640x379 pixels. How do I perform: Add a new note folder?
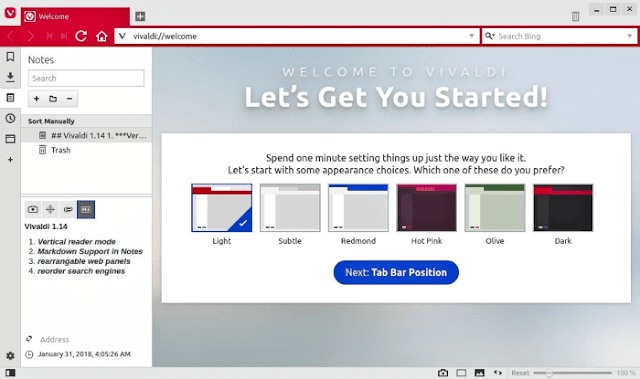pyautogui.click(x=53, y=99)
